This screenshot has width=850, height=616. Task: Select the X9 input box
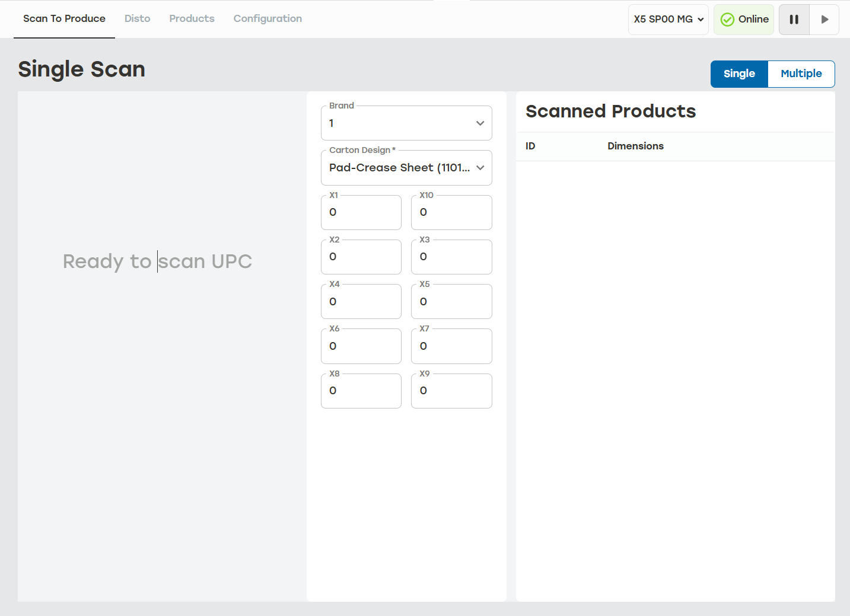click(x=451, y=391)
